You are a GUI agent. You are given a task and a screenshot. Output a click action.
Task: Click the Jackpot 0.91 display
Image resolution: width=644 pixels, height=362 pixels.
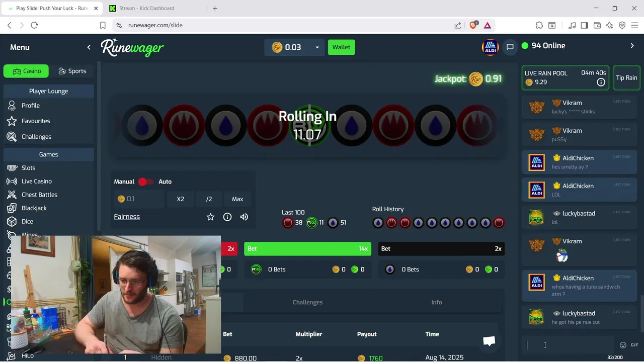tap(468, 79)
